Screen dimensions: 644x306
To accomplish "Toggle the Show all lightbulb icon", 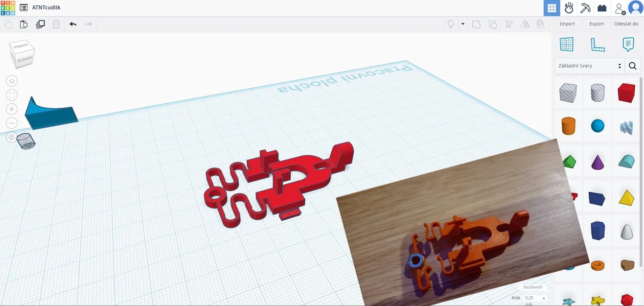I will coord(451,24).
